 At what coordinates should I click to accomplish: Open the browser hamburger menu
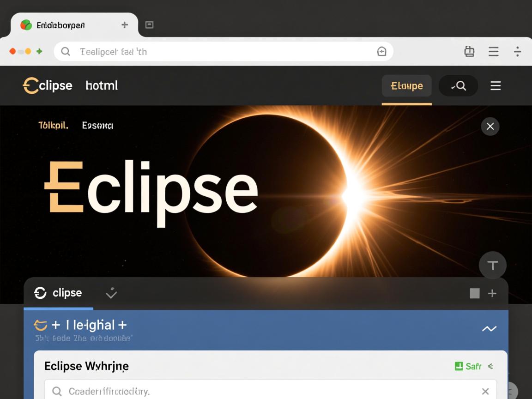coord(493,51)
